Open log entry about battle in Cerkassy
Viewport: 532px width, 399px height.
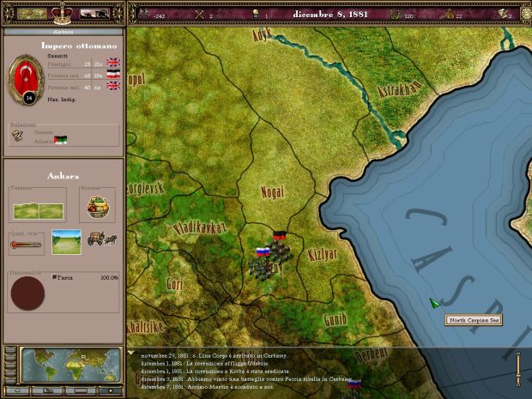[x=246, y=379]
